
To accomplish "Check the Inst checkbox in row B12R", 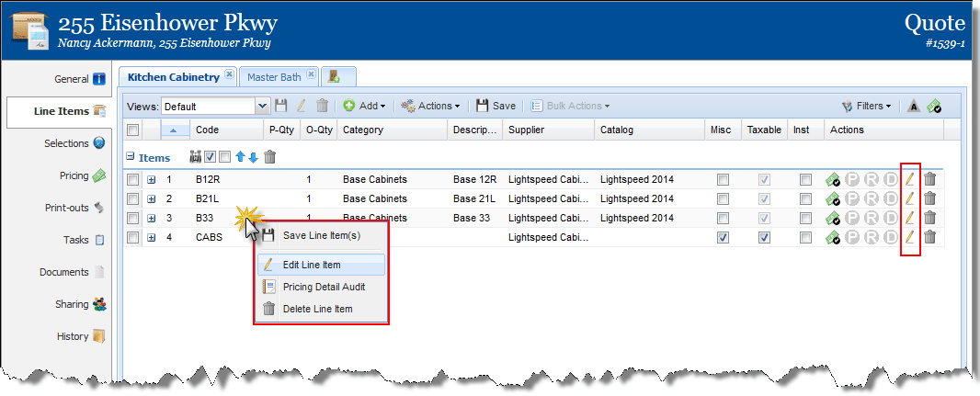I will pos(805,180).
